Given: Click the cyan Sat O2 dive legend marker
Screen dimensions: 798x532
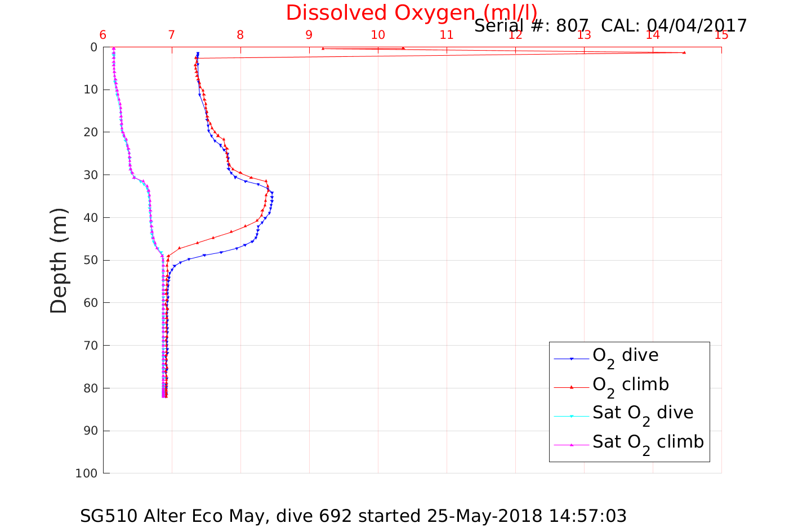Looking at the screenshot, I should [x=571, y=416].
